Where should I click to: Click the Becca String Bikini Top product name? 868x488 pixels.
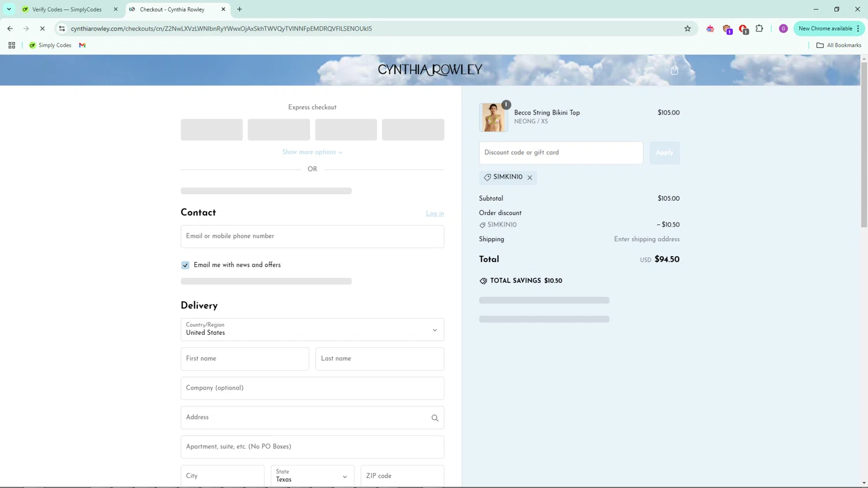pyautogui.click(x=547, y=113)
